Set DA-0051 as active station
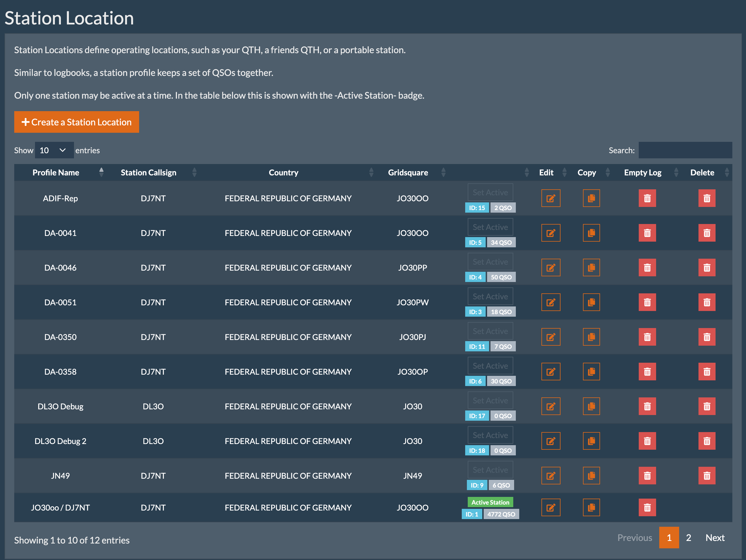The height and width of the screenshot is (560, 746). [490, 296]
